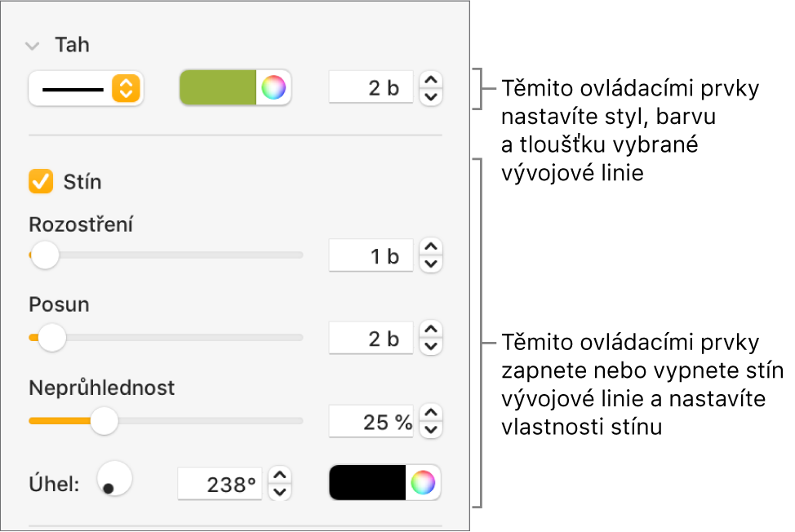Increase Neprůhlednost percentage with up arrow
Image resolution: width=795 pixels, height=532 pixels.
[431, 412]
